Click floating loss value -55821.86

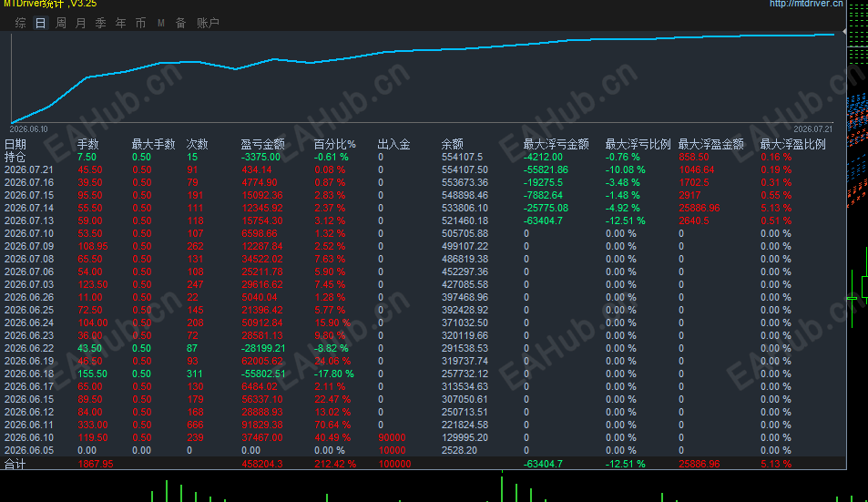coord(546,170)
